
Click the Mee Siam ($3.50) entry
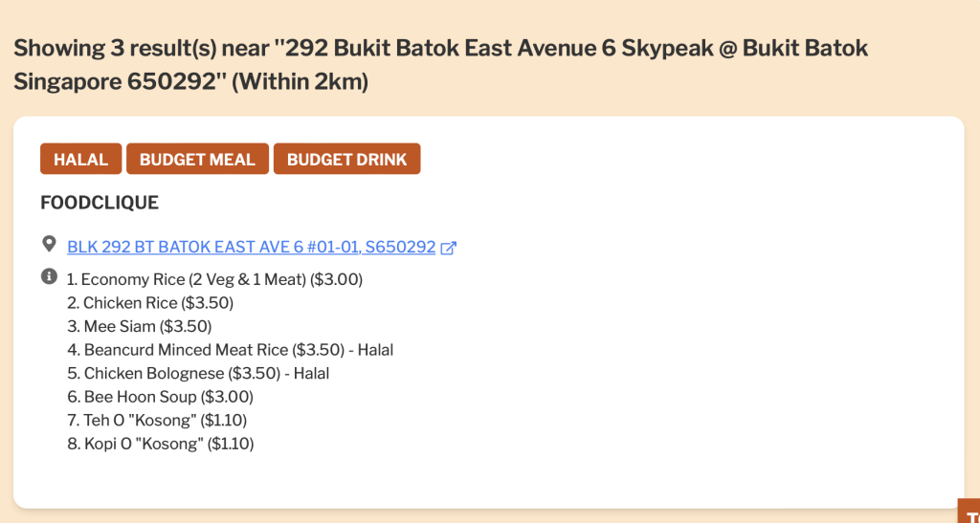tap(140, 326)
